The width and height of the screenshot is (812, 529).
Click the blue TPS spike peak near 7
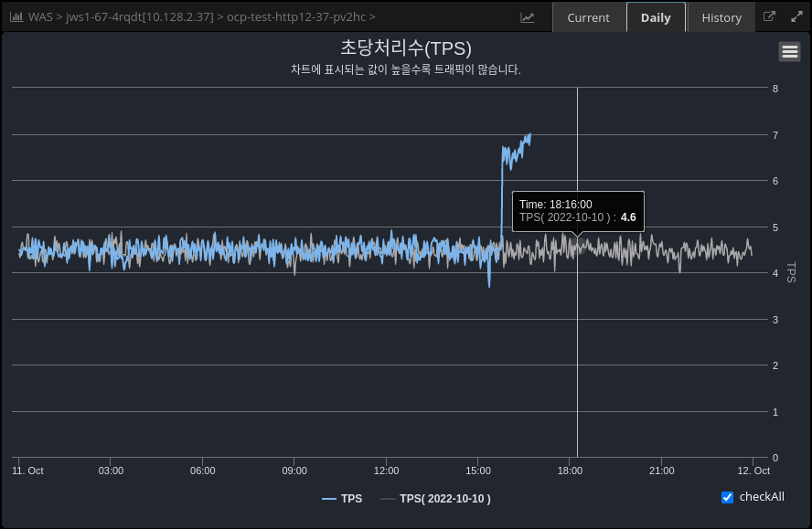(529, 136)
